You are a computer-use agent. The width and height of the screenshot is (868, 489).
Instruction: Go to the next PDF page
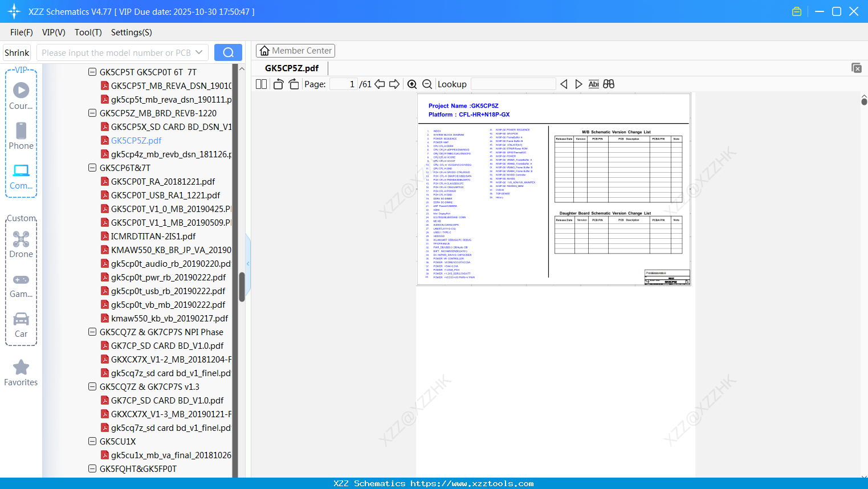(x=394, y=84)
